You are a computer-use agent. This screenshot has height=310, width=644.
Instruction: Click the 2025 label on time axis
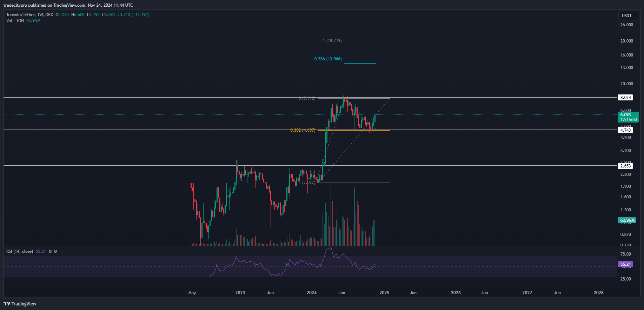click(x=384, y=293)
